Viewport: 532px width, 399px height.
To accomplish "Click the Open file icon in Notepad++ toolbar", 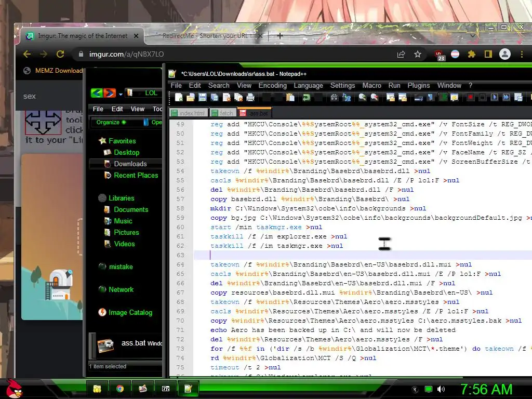I will pos(190,98).
